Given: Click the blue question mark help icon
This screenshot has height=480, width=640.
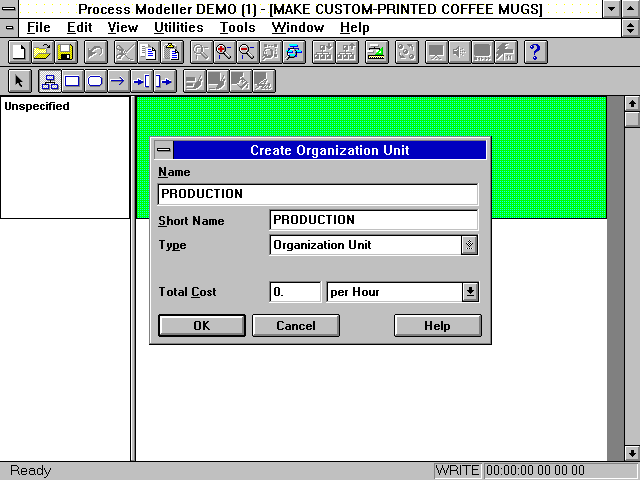Looking at the screenshot, I should (535, 52).
